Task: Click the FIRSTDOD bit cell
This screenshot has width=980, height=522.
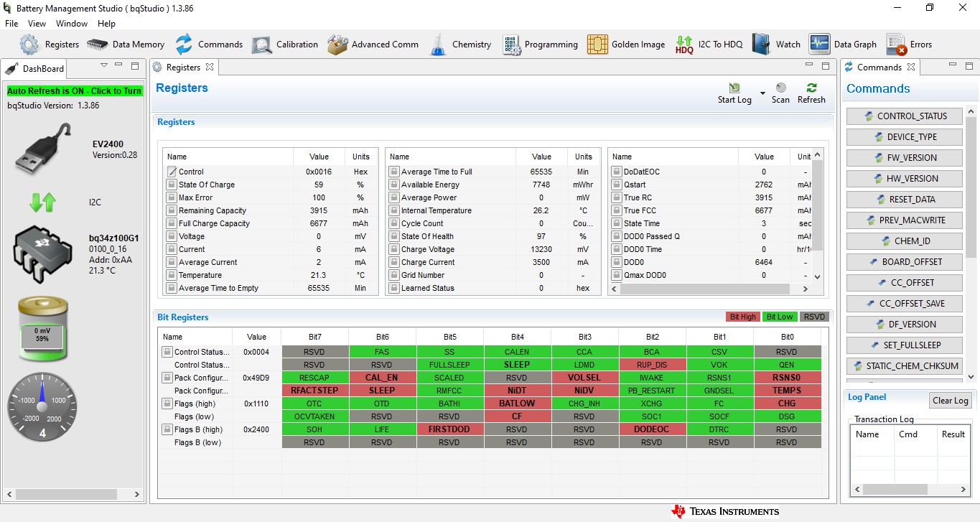Action: (449, 429)
